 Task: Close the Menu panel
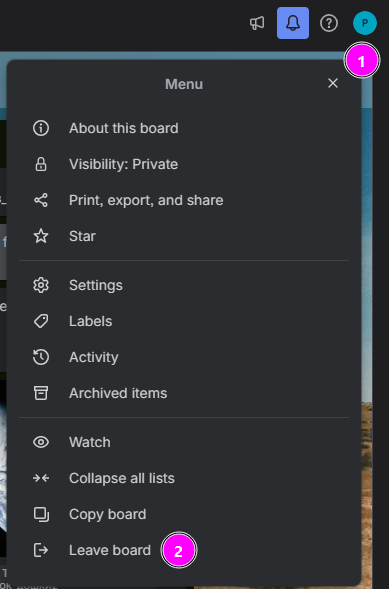tap(333, 83)
